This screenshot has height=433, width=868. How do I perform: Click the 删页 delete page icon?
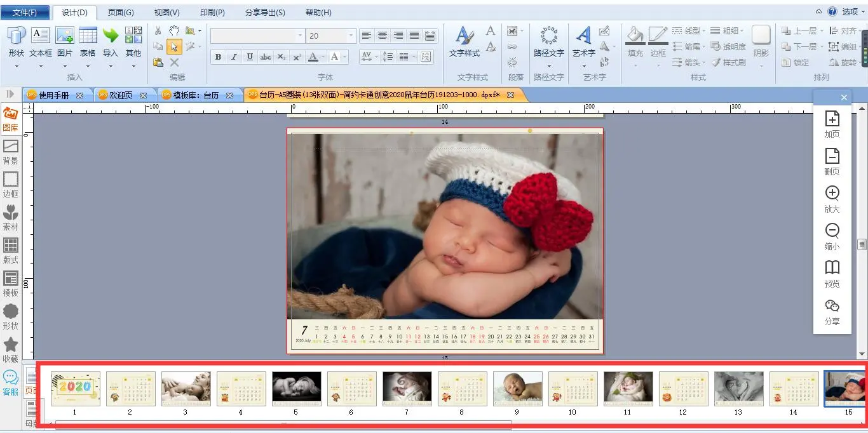[832, 156]
